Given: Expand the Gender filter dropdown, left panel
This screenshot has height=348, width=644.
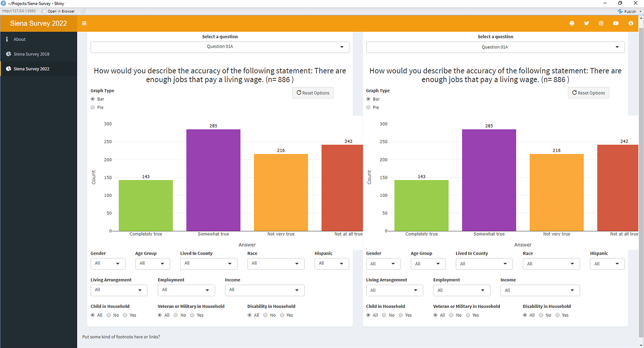Looking at the screenshot, I should [x=108, y=264].
